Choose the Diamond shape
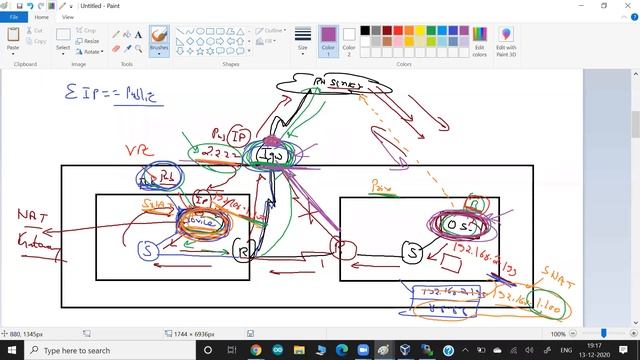The width and height of the screenshot is (640, 360). (x=190, y=41)
